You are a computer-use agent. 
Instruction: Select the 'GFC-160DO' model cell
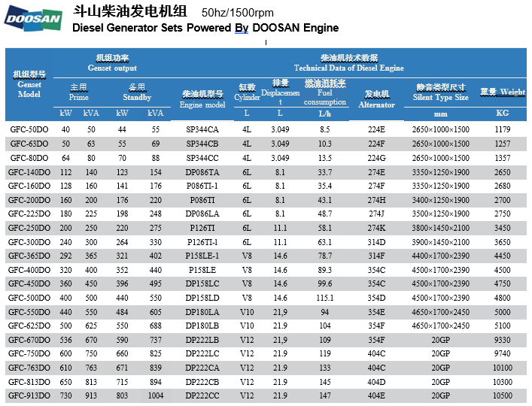(x=29, y=186)
